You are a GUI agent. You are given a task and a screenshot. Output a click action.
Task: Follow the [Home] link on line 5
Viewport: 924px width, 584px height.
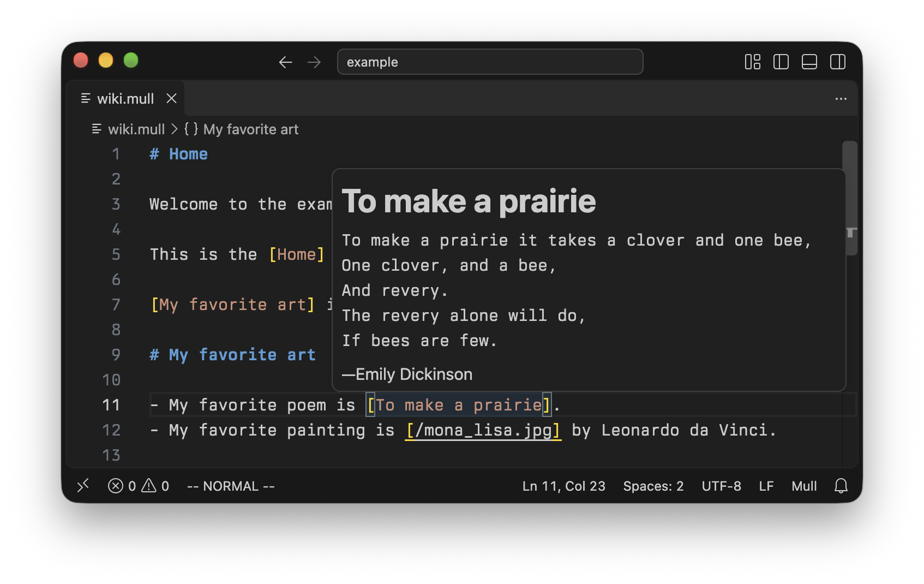pyautogui.click(x=297, y=254)
